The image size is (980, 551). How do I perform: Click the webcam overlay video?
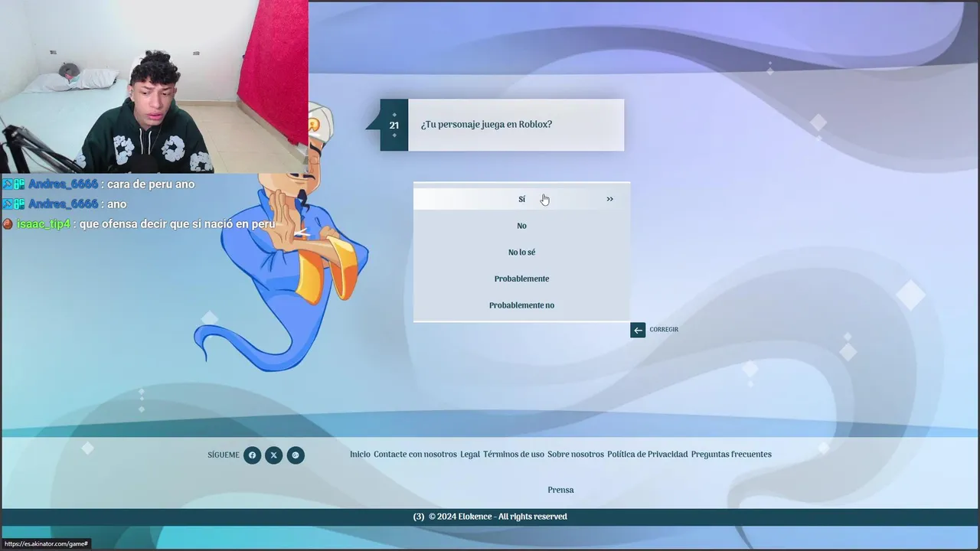coord(154,86)
